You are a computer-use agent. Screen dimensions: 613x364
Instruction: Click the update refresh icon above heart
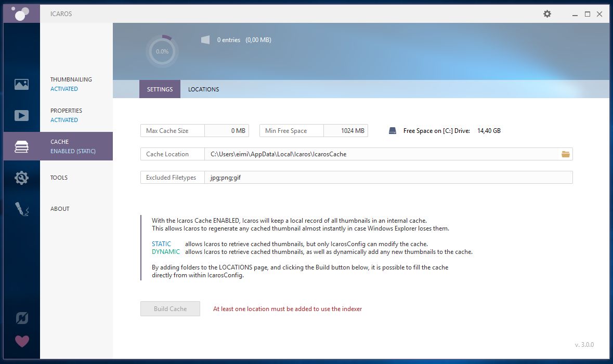(22, 318)
